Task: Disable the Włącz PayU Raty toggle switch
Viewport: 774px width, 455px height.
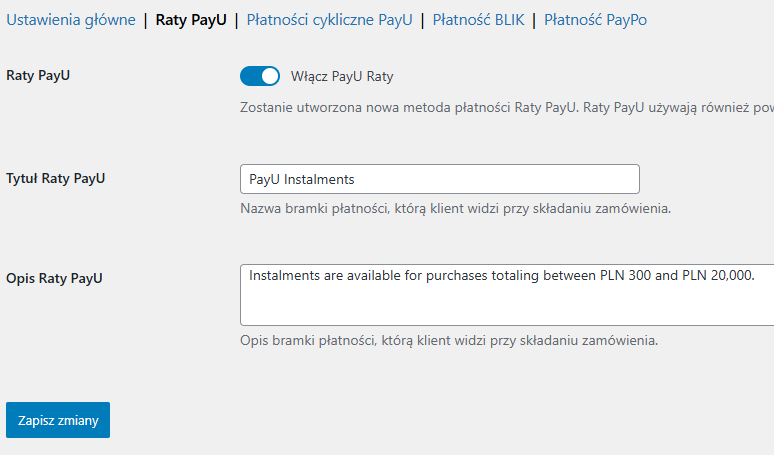Action: (260, 77)
